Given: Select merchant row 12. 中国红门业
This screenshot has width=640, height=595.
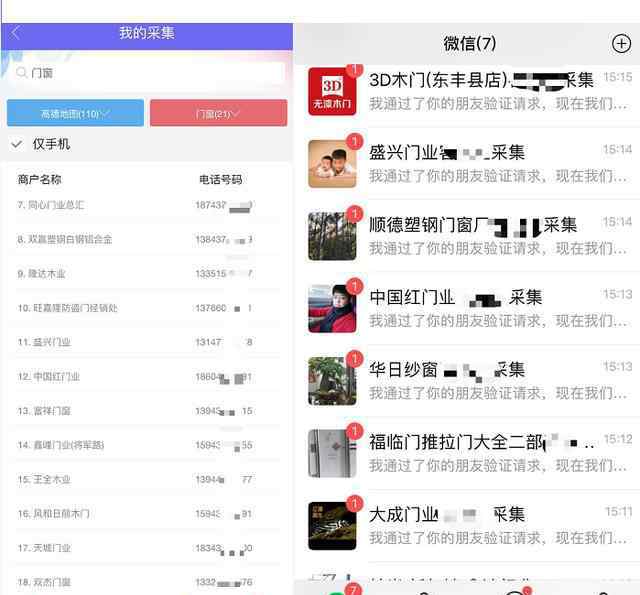Looking at the screenshot, I should point(147,376).
